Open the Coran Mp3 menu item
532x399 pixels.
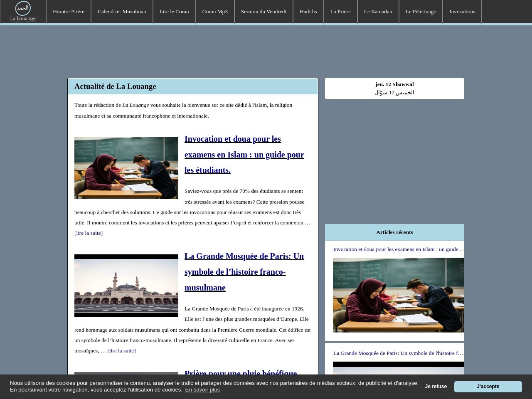point(215,12)
